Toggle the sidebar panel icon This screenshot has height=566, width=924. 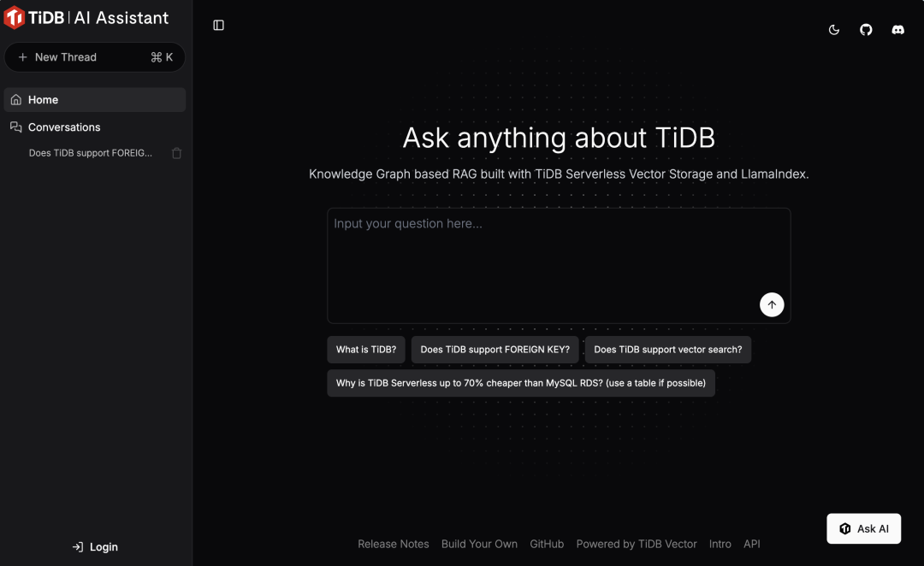tap(219, 26)
